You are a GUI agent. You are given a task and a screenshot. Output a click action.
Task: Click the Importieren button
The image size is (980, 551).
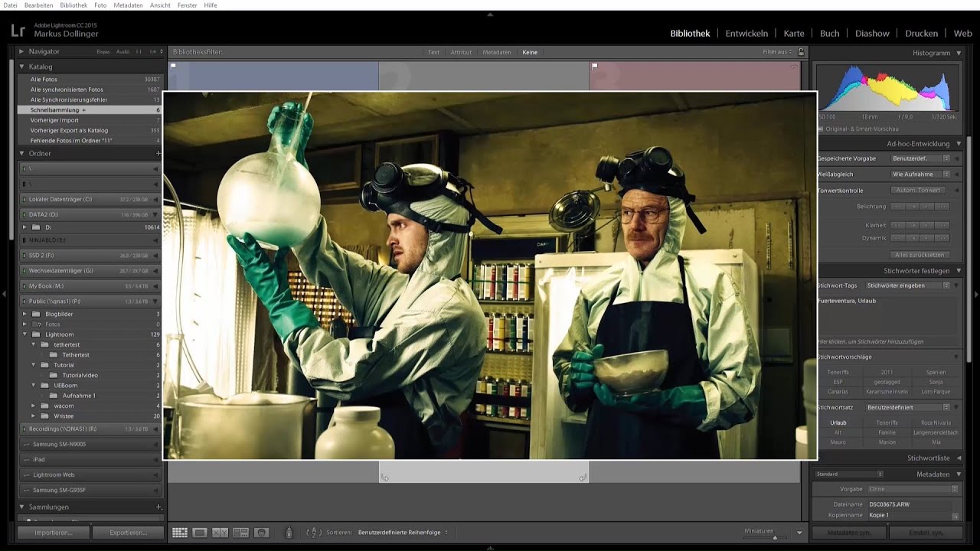[54, 533]
